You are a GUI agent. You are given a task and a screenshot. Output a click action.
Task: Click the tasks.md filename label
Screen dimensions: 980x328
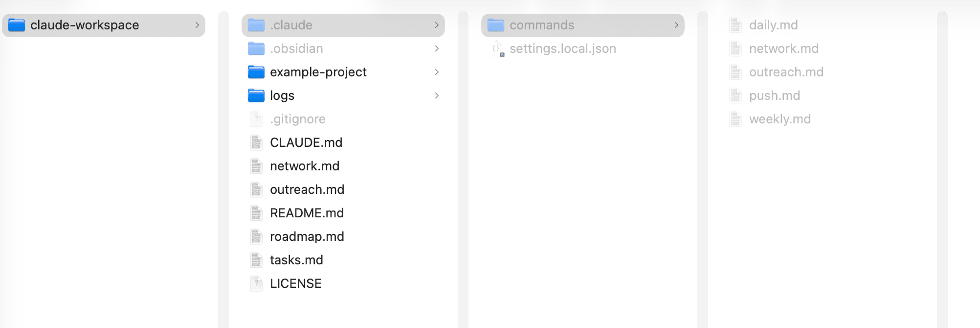pos(296,260)
